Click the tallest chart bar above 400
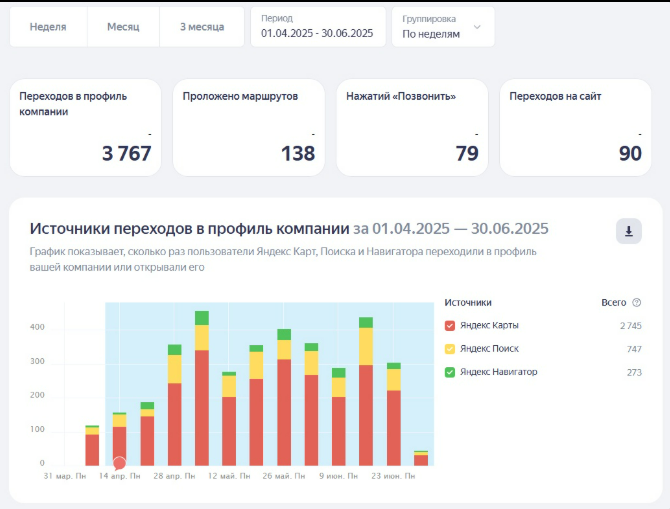The height and width of the screenshot is (509, 670). [x=202, y=388]
